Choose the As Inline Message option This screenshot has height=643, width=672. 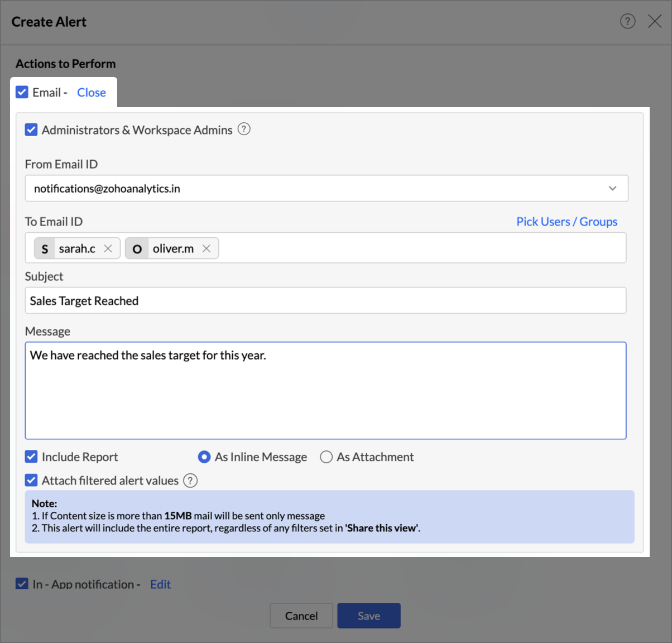[204, 457]
